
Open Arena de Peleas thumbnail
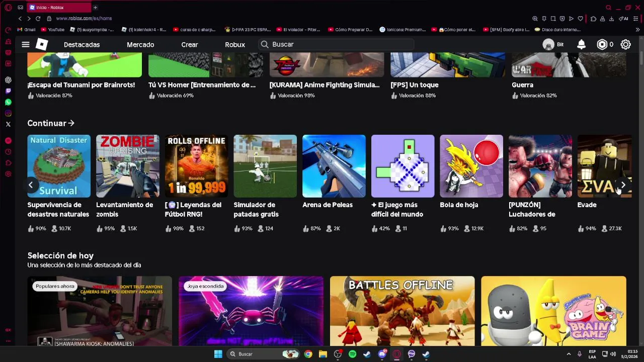(334, 166)
